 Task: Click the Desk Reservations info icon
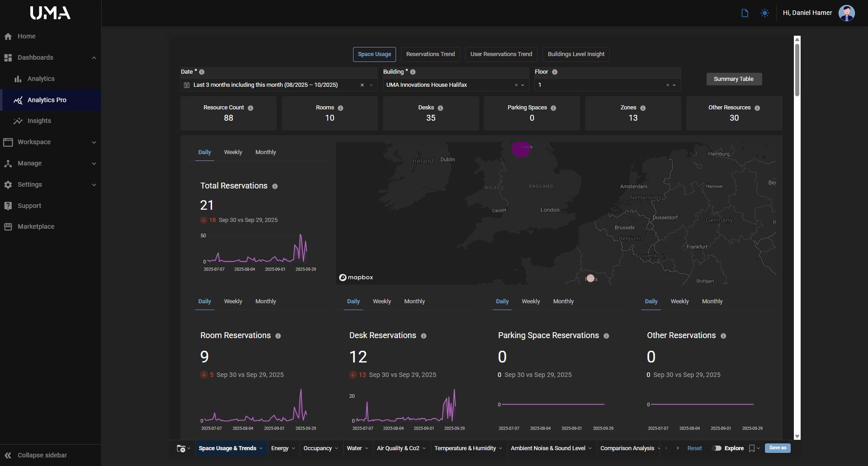click(424, 336)
